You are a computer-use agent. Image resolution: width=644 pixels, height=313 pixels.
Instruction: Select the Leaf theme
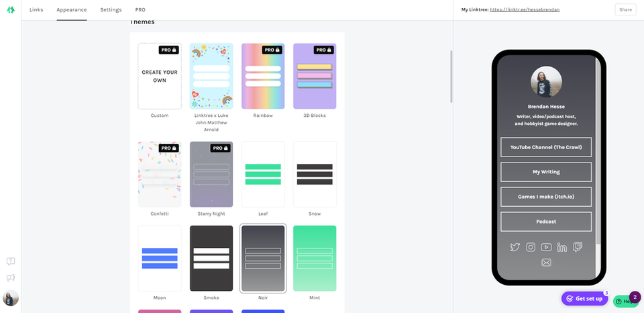(263, 174)
